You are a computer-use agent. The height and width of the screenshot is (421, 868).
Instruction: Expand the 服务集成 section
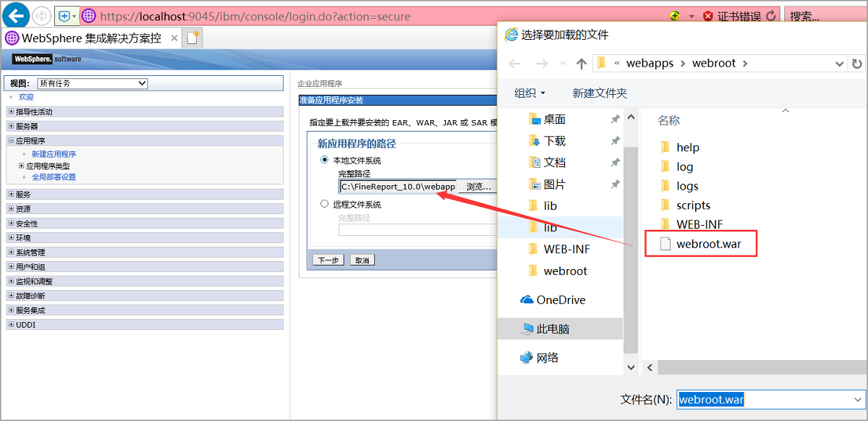[x=10, y=310]
